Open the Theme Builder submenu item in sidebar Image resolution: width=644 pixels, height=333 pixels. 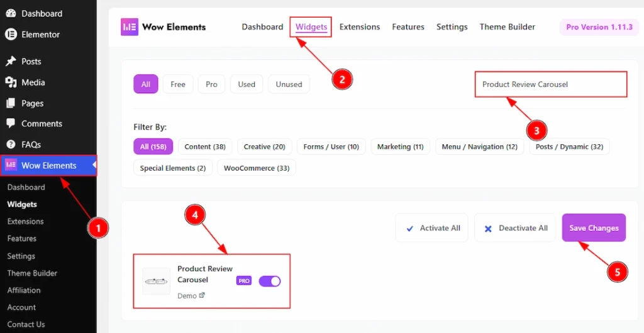tap(32, 273)
